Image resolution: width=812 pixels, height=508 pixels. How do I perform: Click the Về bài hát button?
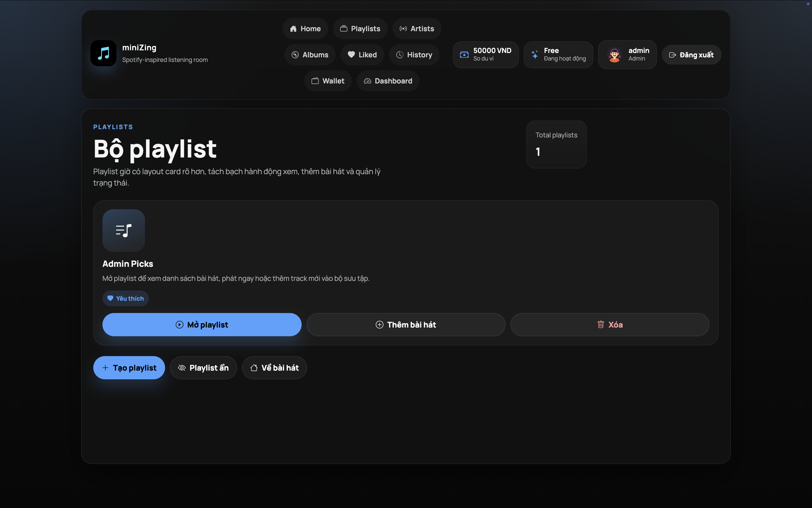coord(274,367)
